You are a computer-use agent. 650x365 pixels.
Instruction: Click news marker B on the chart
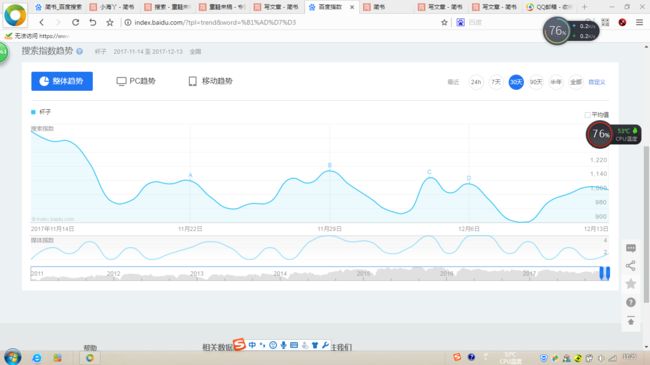pos(330,165)
